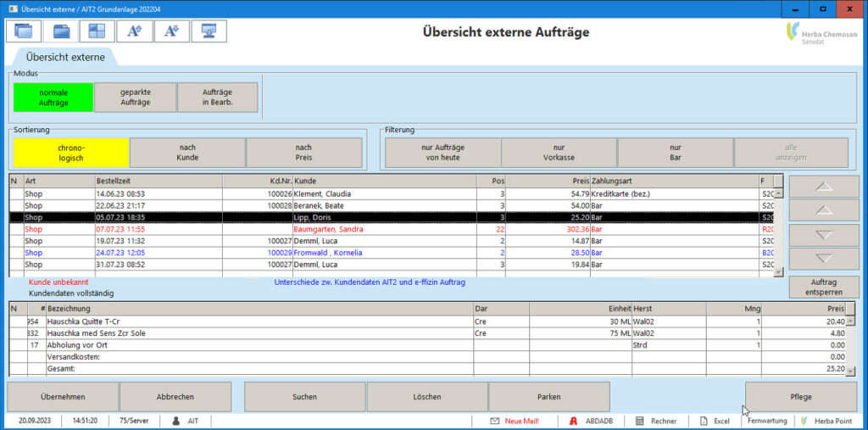Select order row Beranek, Beate
The height and width of the screenshot is (430, 868).
(x=392, y=205)
